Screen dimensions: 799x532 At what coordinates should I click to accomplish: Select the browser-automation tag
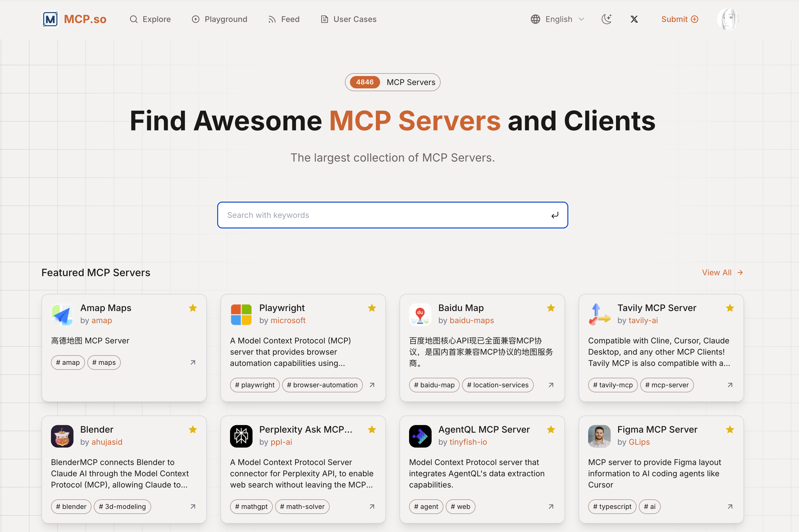click(322, 385)
